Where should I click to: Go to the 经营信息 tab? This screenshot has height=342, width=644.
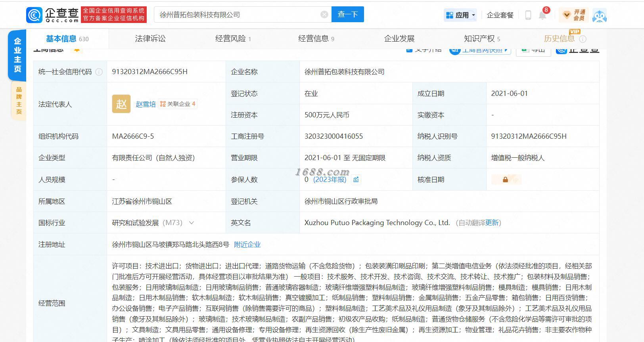(x=316, y=38)
